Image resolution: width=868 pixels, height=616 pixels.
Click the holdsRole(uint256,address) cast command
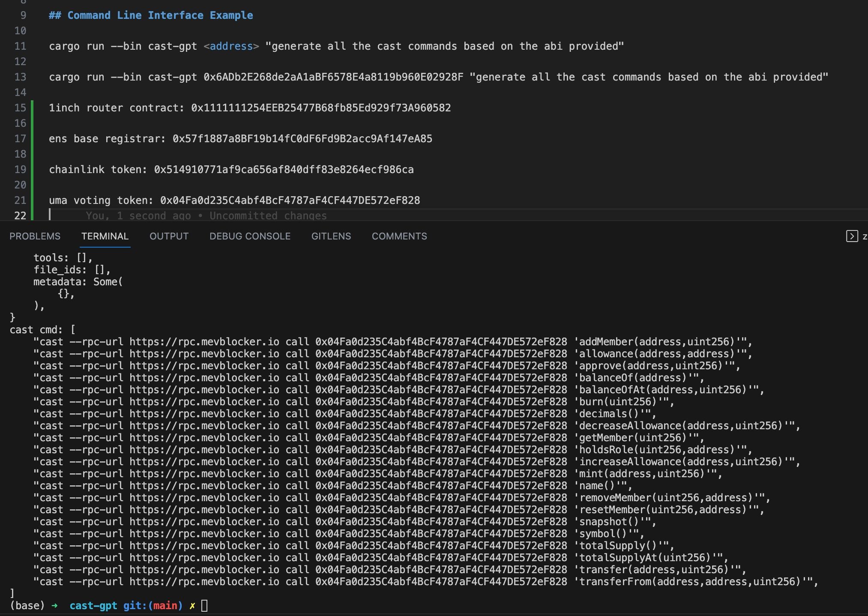(393, 450)
